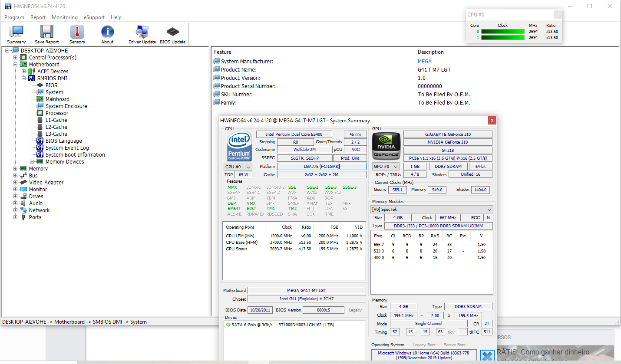This screenshot has height=364, width=621.
Task: Expand the Monitor tree node
Action: pyautogui.click(x=16, y=189)
